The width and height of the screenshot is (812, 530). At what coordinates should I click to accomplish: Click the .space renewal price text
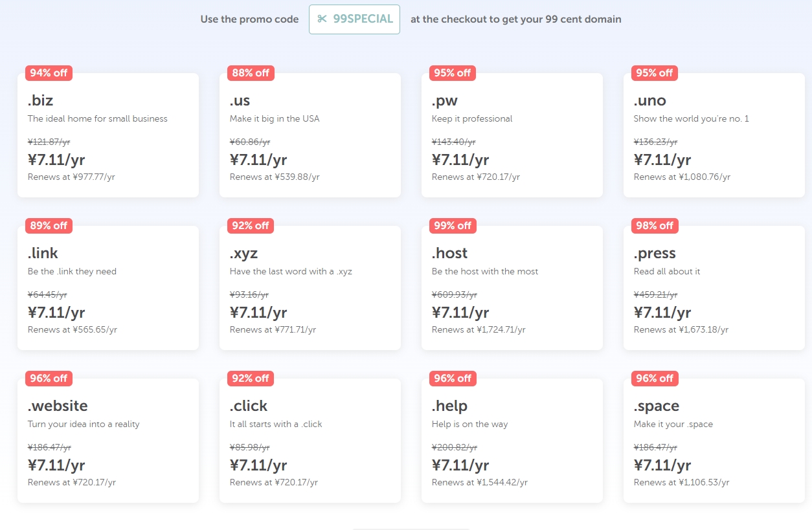coord(681,483)
